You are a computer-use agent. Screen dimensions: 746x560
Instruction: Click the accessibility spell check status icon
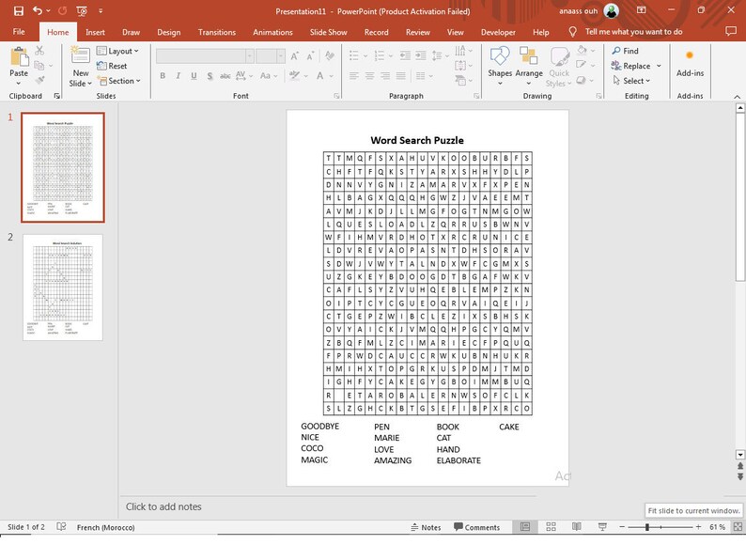coord(61,527)
